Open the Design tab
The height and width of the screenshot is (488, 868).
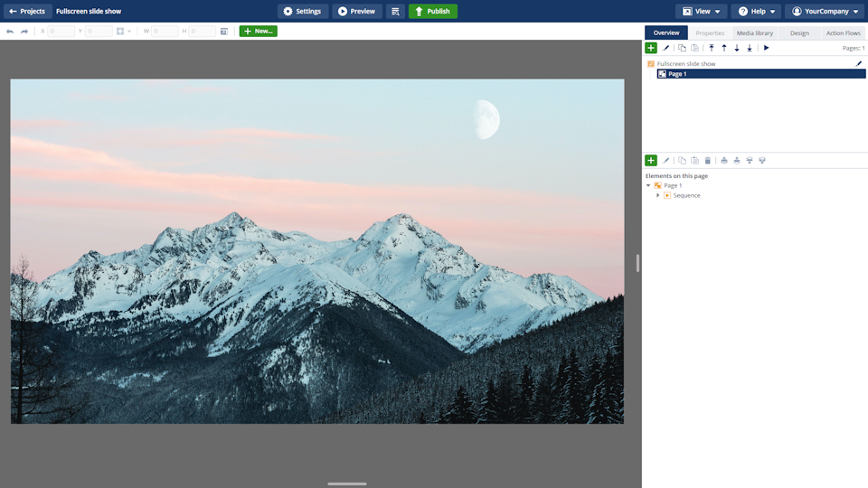pyautogui.click(x=799, y=33)
